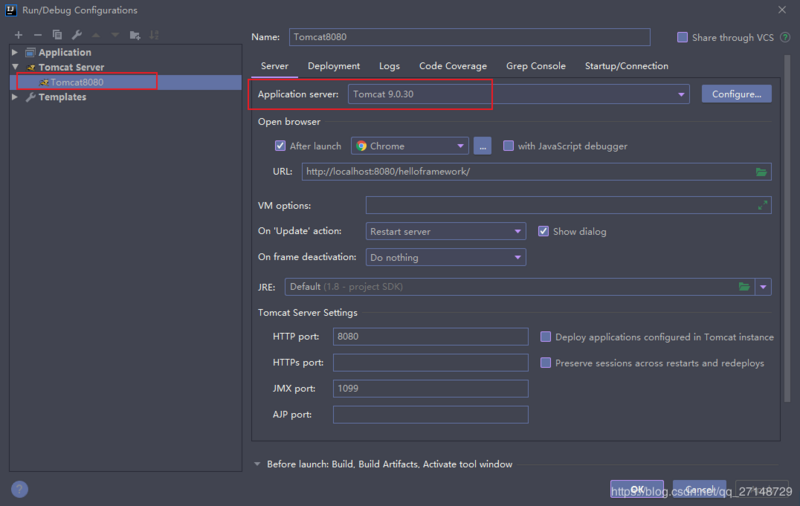800x506 pixels.
Task: Copy the selected configuration
Action: pos(57,35)
